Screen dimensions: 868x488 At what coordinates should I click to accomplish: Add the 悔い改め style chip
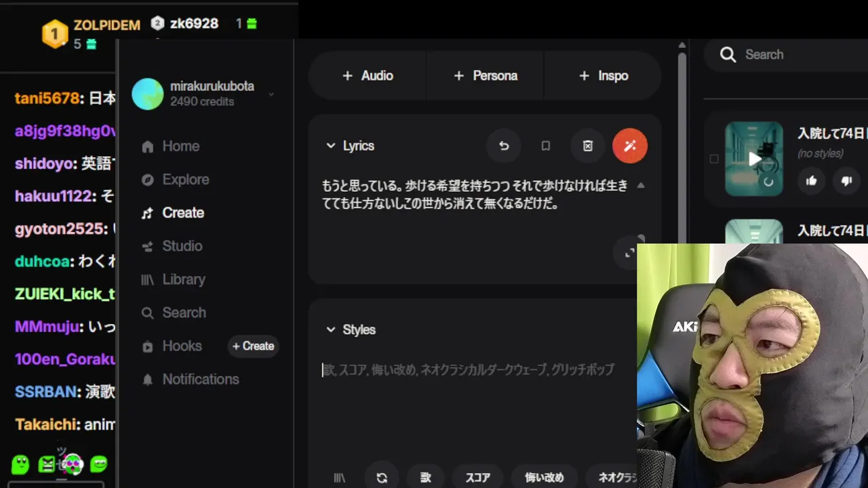point(545,477)
